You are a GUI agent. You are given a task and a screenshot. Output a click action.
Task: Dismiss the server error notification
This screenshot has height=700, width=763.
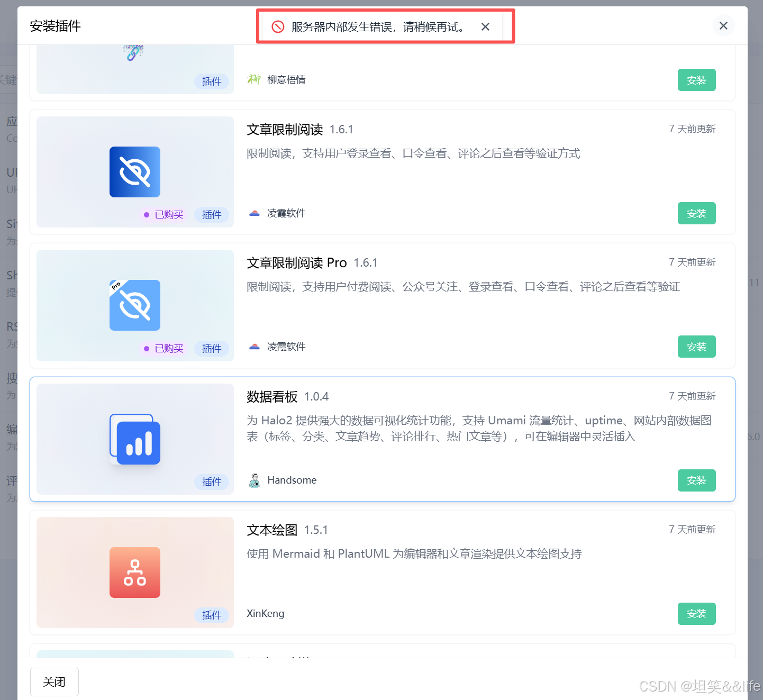coord(485,26)
